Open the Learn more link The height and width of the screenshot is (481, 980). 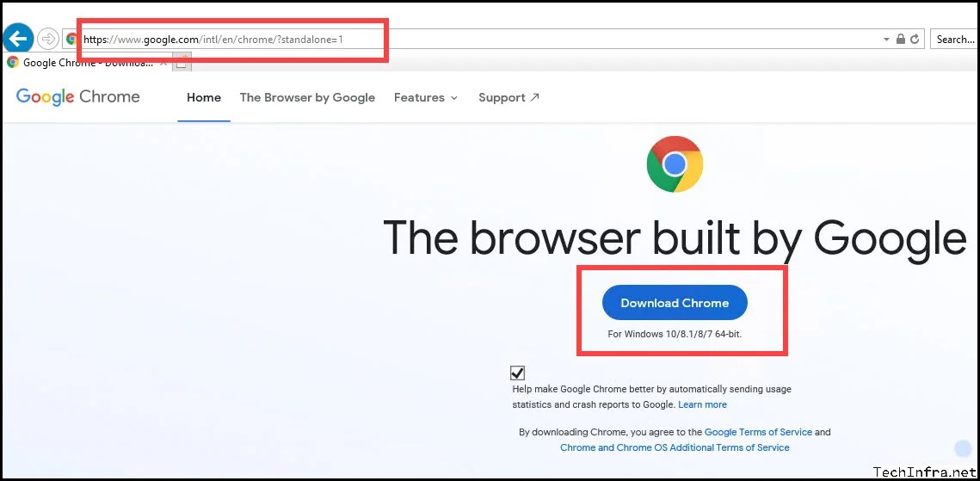702,404
